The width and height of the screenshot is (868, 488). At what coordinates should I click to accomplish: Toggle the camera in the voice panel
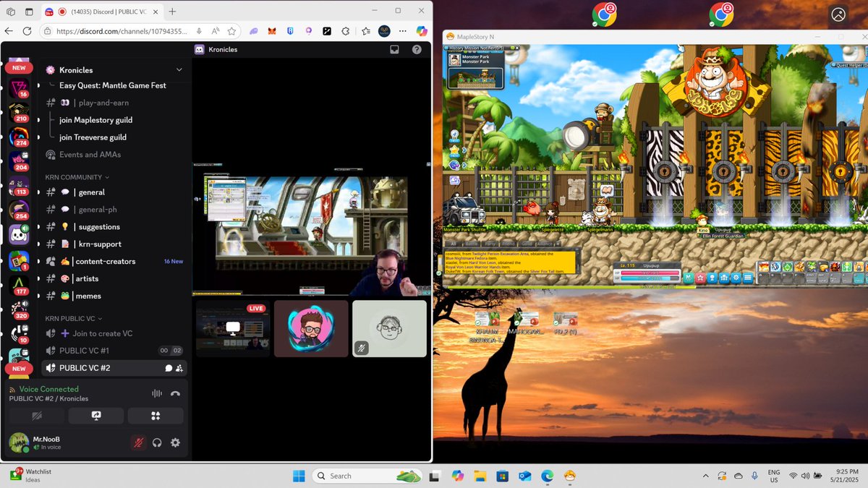[x=37, y=415]
